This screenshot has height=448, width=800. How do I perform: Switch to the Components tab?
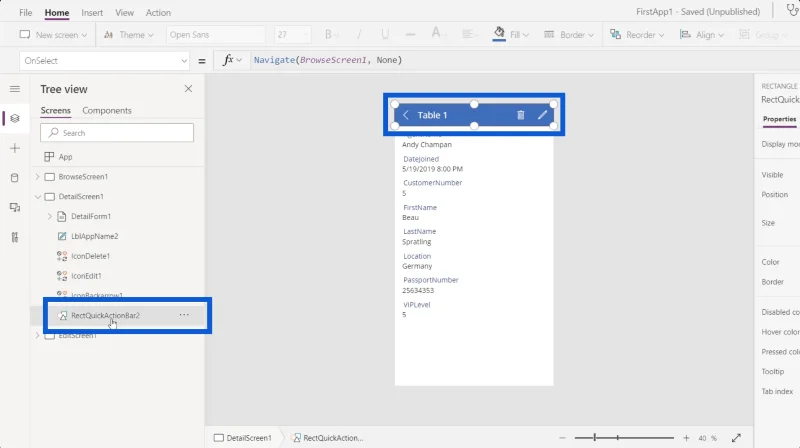107,110
